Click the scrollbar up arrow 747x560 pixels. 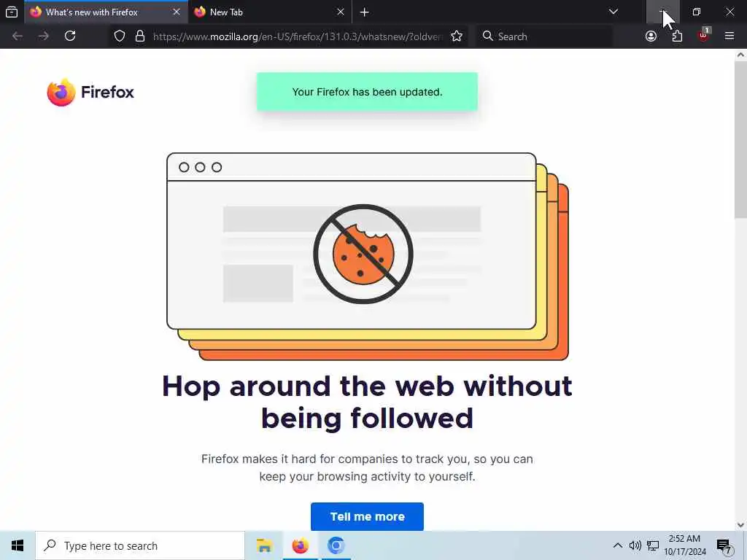740,55
